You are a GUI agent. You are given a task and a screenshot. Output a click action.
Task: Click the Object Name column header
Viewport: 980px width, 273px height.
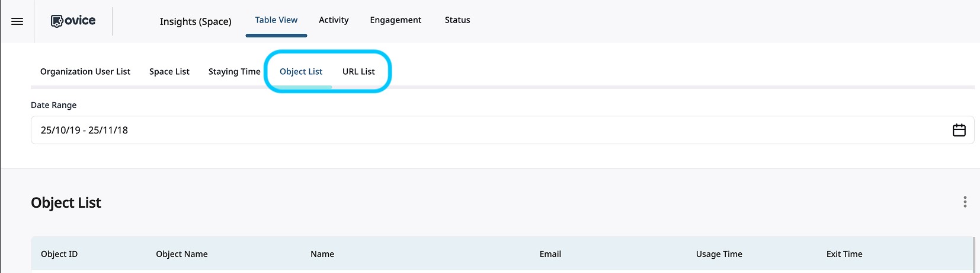(182, 254)
